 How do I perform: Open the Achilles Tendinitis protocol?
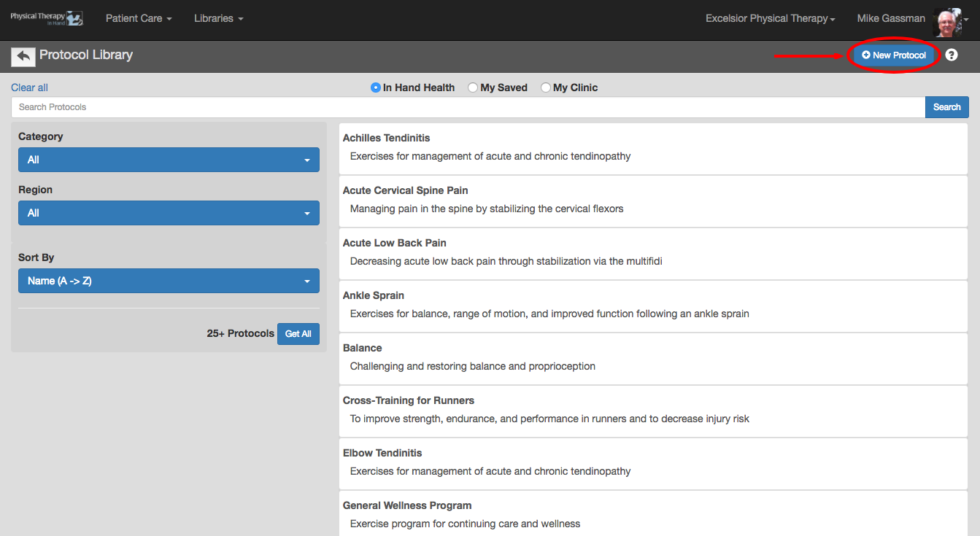tap(387, 138)
